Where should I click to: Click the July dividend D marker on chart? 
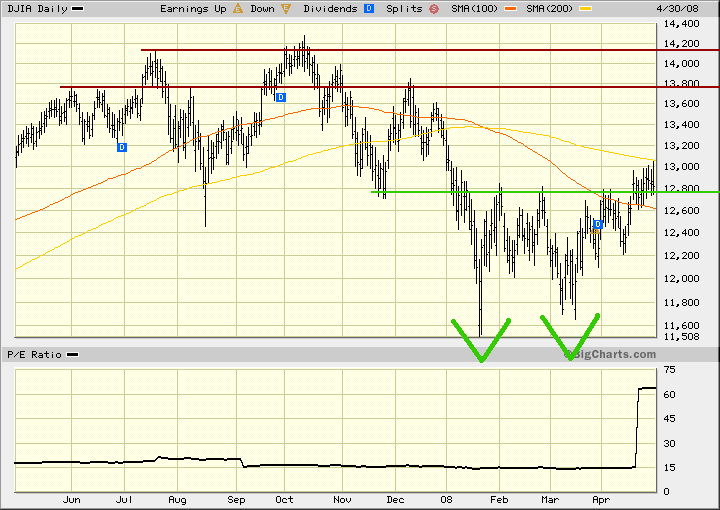[122, 147]
